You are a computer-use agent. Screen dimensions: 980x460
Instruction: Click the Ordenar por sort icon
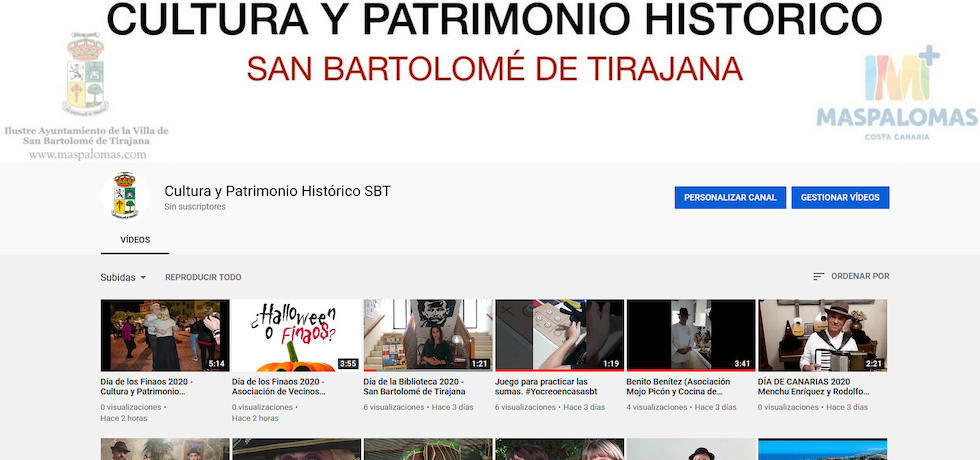point(819,277)
